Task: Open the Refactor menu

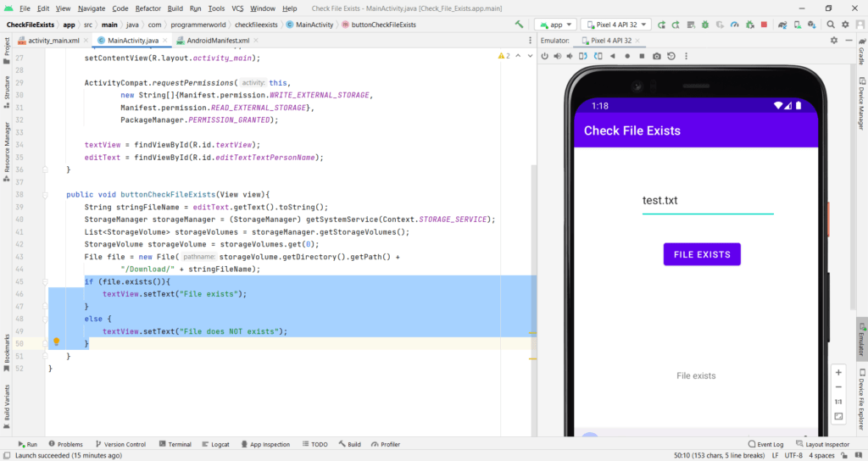Action: [147, 8]
